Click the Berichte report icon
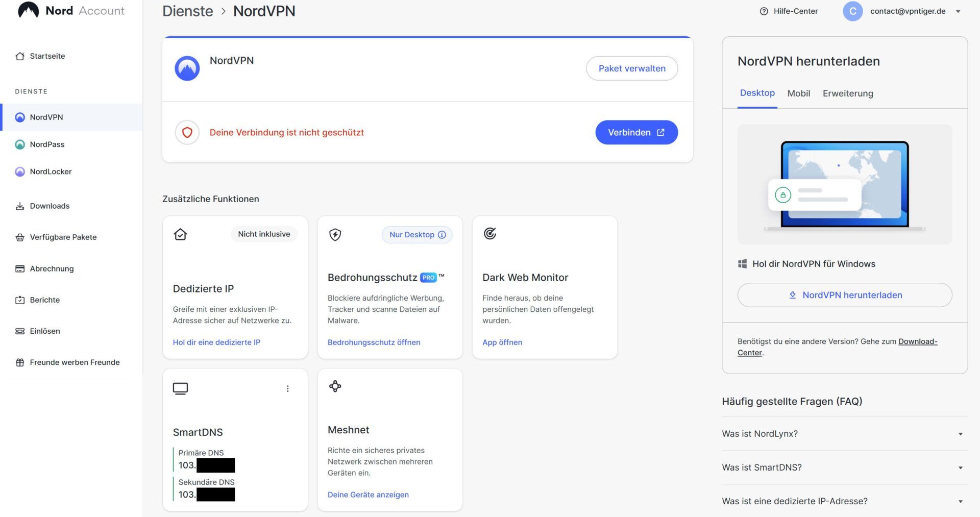This screenshot has width=980, height=517. pos(20,300)
